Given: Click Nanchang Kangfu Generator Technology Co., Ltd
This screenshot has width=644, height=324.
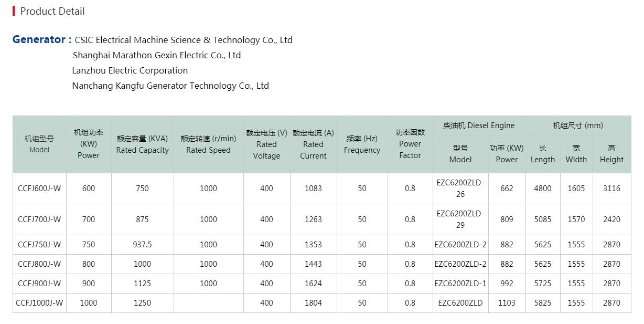Looking at the screenshot, I should [x=170, y=86].
